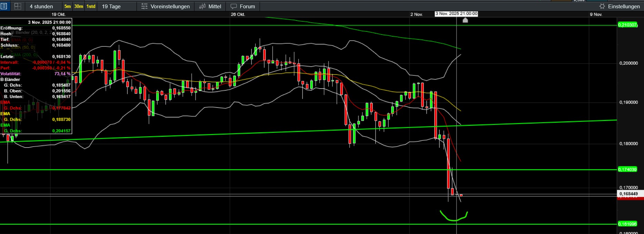Open the multi-chart grid layout icon

(x=18, y=6)
